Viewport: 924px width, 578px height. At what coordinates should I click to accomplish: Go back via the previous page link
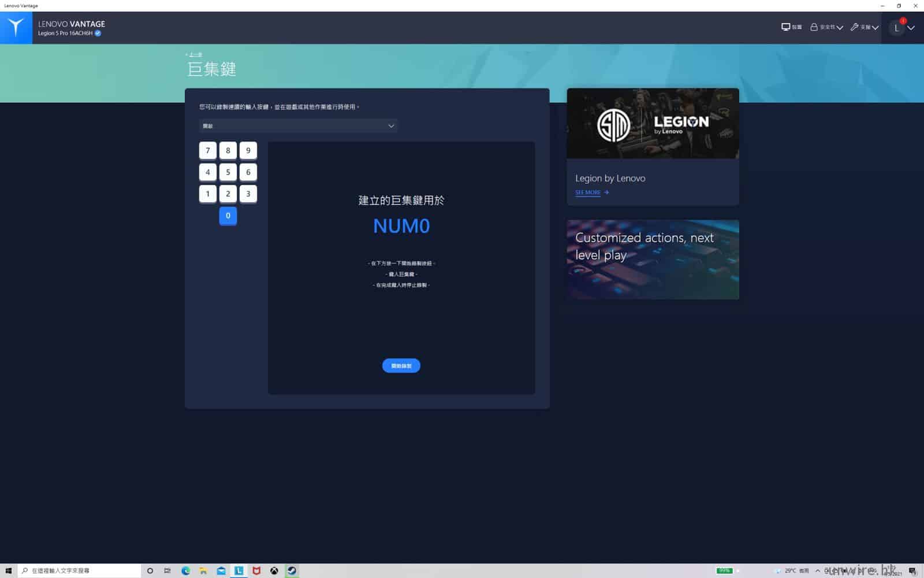[195, 55]
